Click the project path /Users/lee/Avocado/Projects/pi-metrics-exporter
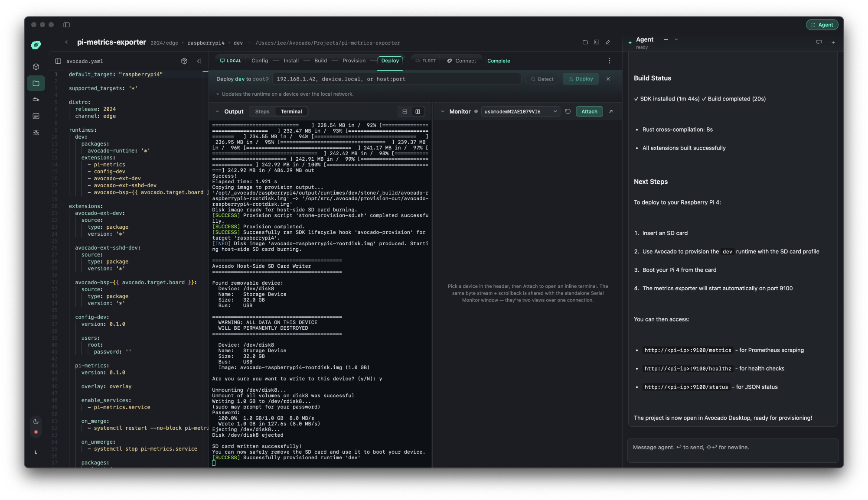This screenshot has height=500, width=868. click(x=328, y=43)
